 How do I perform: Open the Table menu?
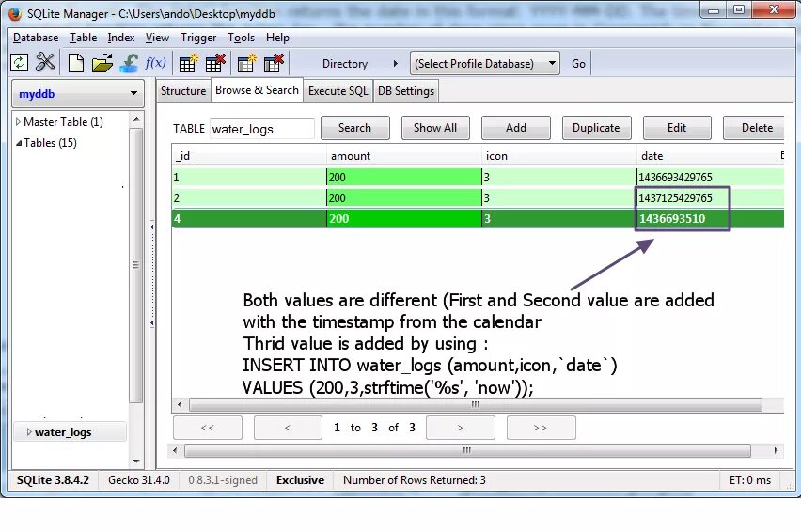[x=84, y=38]
